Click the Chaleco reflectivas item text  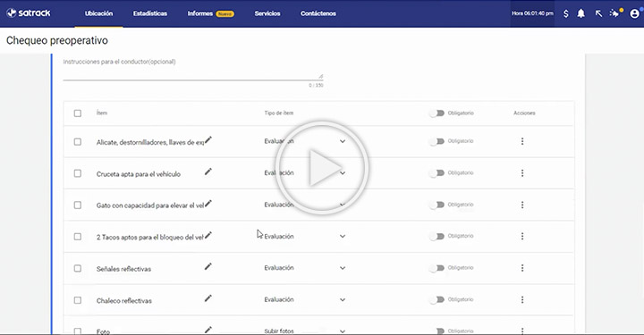[x=124, y=300]
